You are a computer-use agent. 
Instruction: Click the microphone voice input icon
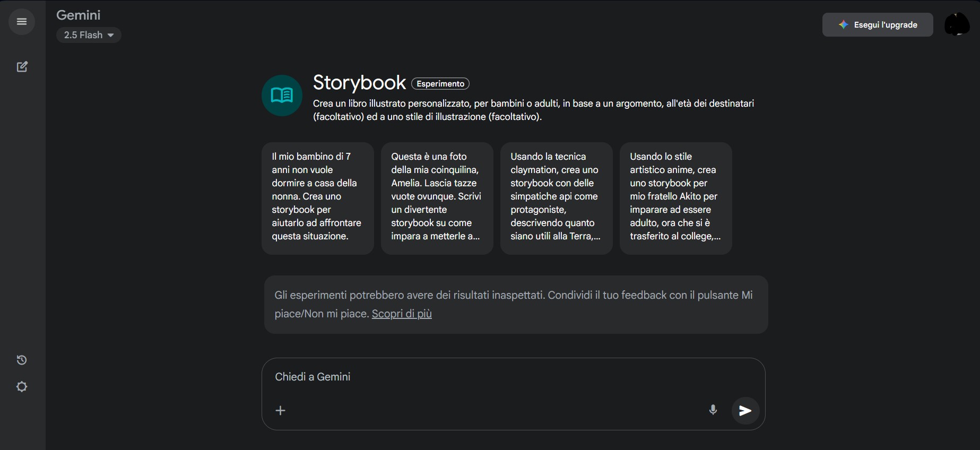713,410
